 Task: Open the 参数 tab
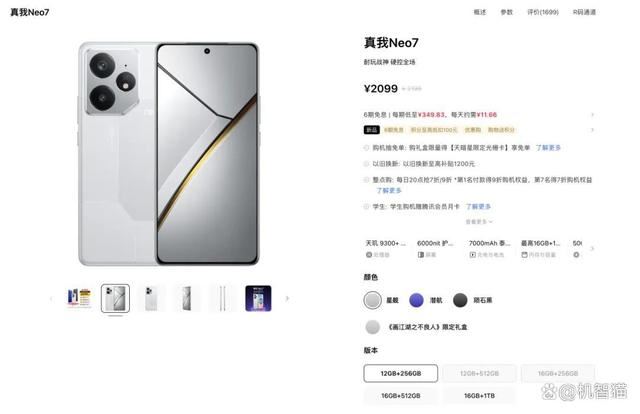[506, 12]
